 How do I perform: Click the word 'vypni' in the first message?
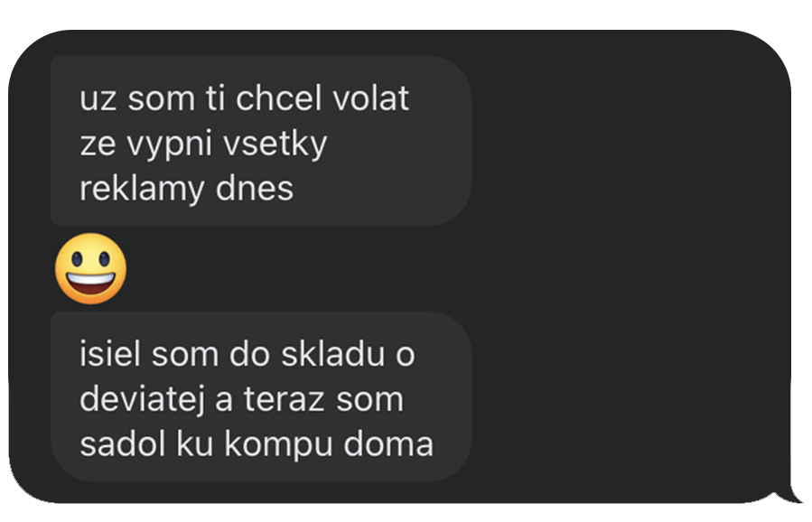169,144
